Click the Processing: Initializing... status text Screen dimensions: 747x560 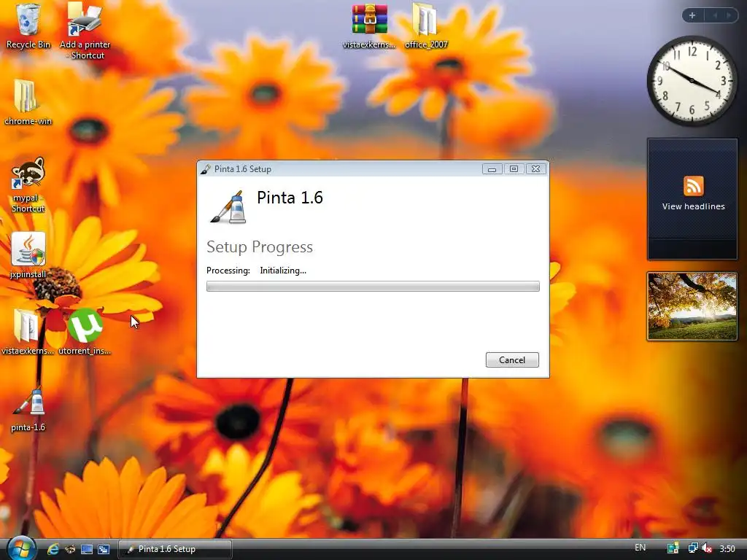(x=256, y=271)
